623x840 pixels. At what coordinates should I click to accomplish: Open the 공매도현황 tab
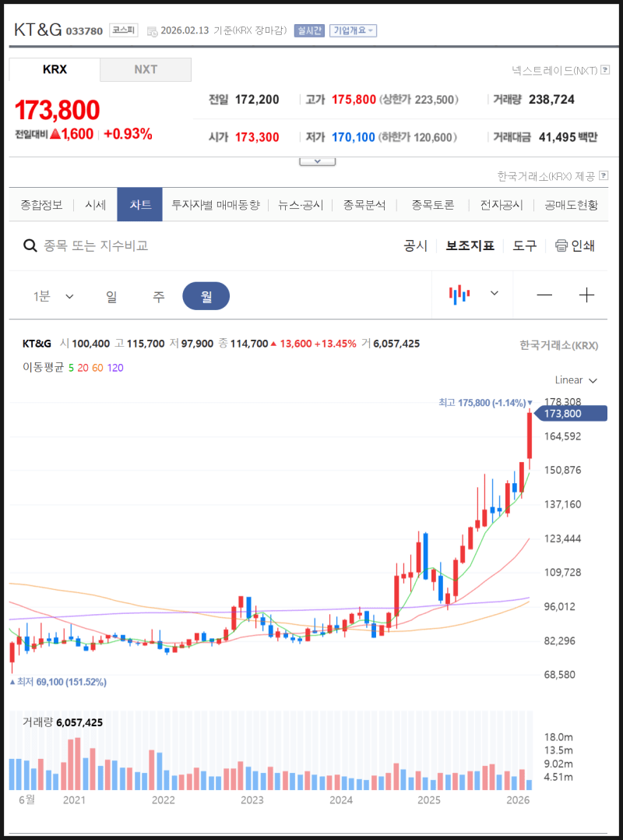point(571,205)
